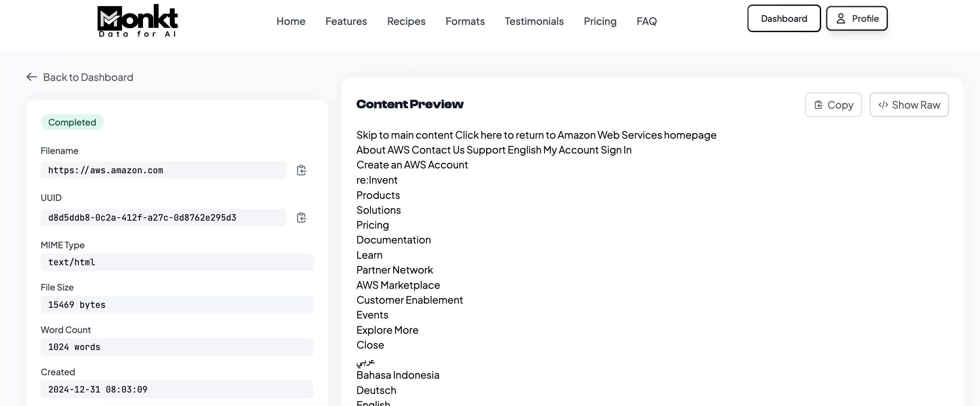Click the Content Preview heading
This screenshot has height=406, width=980.
410,104
